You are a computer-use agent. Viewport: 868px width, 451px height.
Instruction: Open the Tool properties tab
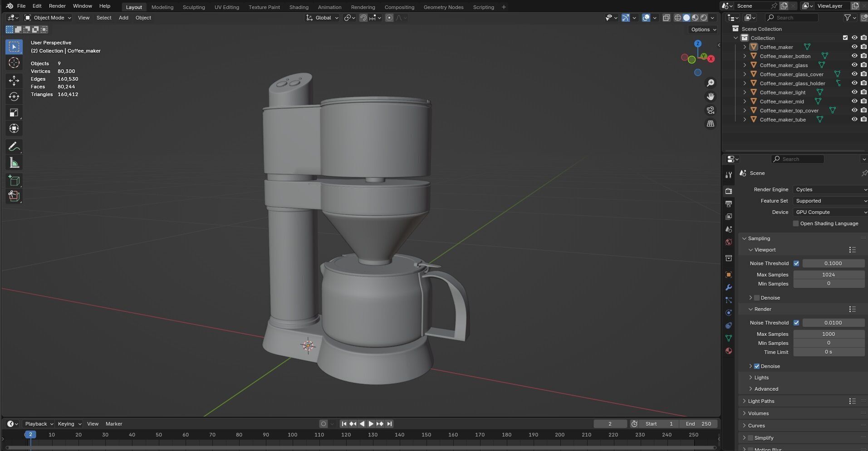[x=729, y=175]
